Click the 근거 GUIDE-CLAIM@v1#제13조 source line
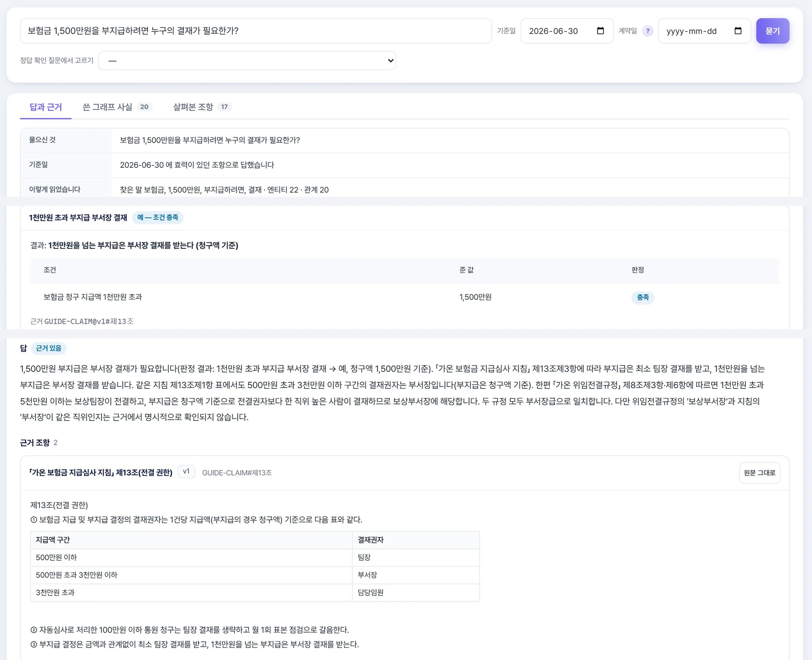Viewport: 812px width, 660px height. pos(82,321)
